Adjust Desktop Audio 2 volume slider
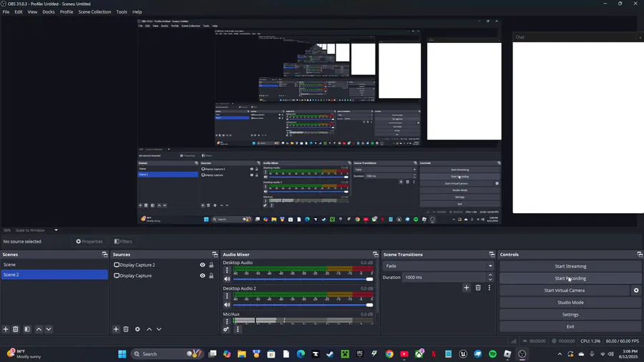Image resolution: width=644 pixels, height=362 pixels. [x=303, y=305]
